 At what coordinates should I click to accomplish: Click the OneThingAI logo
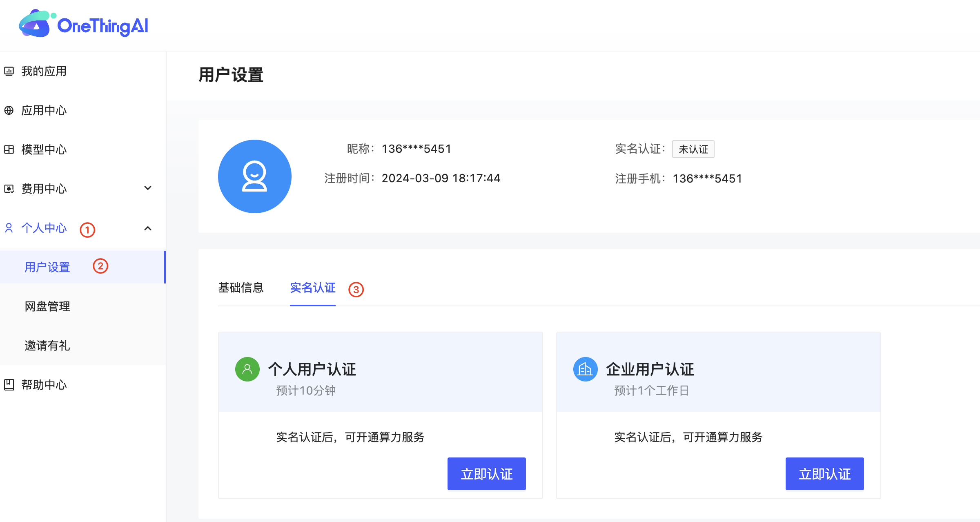click(83, 25)
